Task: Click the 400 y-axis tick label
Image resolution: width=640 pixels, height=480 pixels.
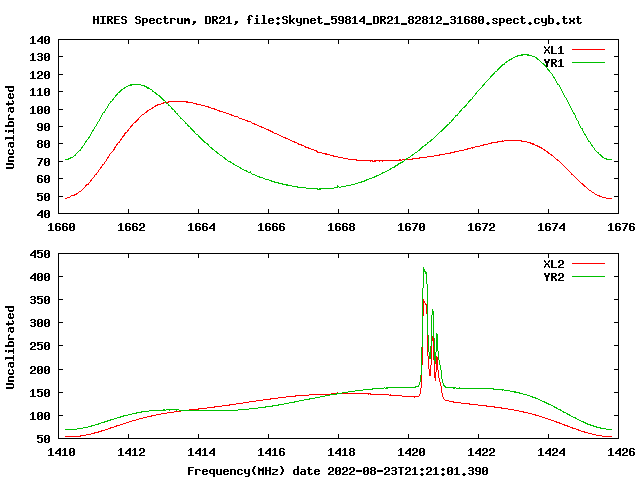Action: pyautogui.click(x=40, y=278)
